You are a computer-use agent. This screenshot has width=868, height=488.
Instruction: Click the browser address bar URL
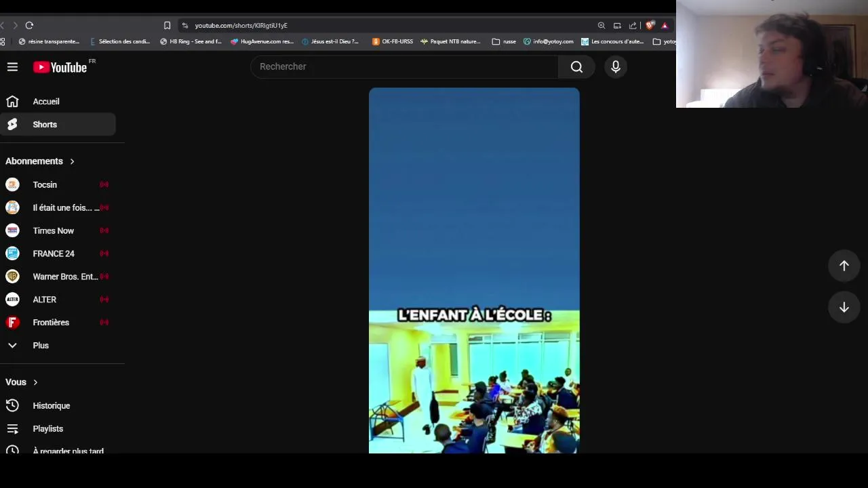(x=241, y=26)
